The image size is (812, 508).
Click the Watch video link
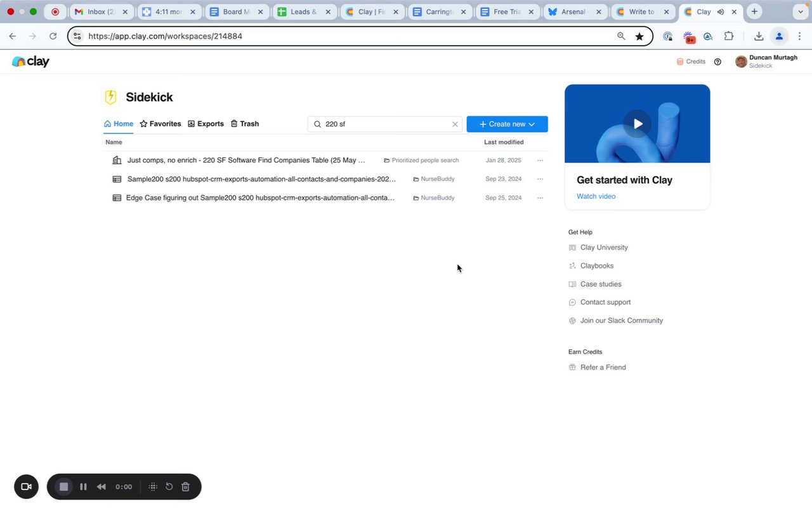[x=596, y=196]
